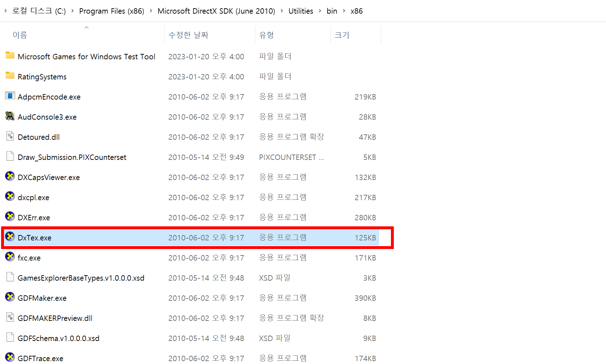Viewport: 606px width, 364px height.
Task: Select the GamesExplorerBaseTypes.v1.0.0.0.xsd file name
Action: point(81,278)
